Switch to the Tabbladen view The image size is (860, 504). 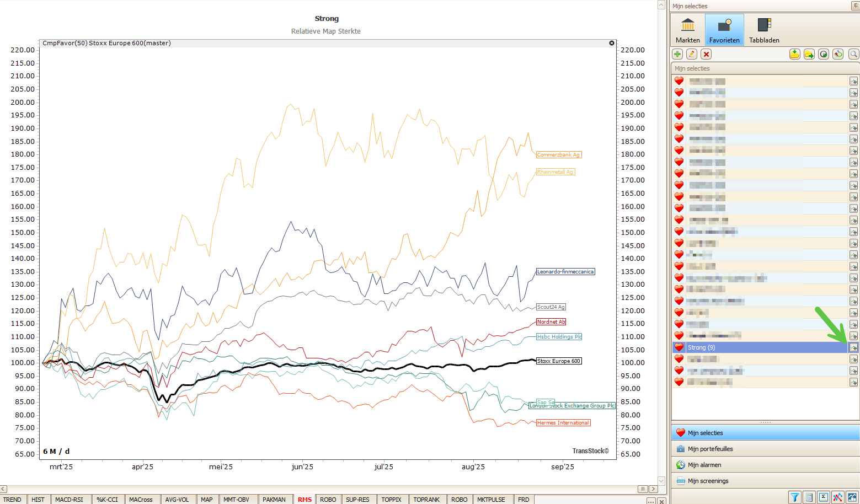pos(764,30)
